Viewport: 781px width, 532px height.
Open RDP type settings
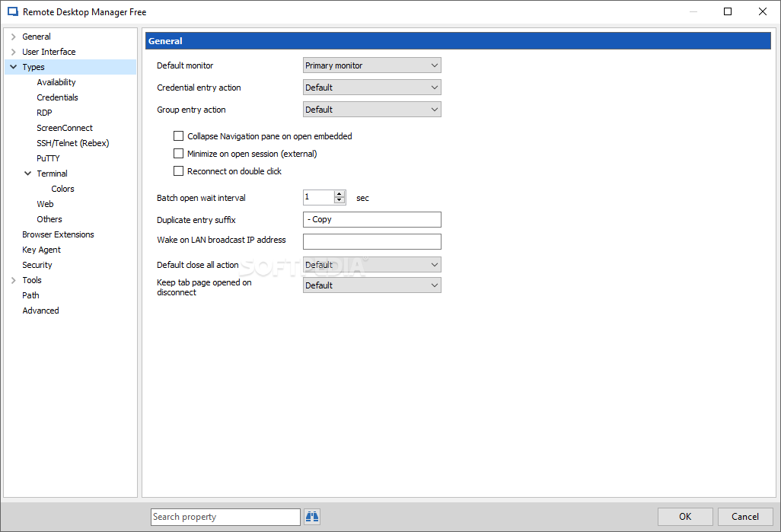[x=44, y=113]
